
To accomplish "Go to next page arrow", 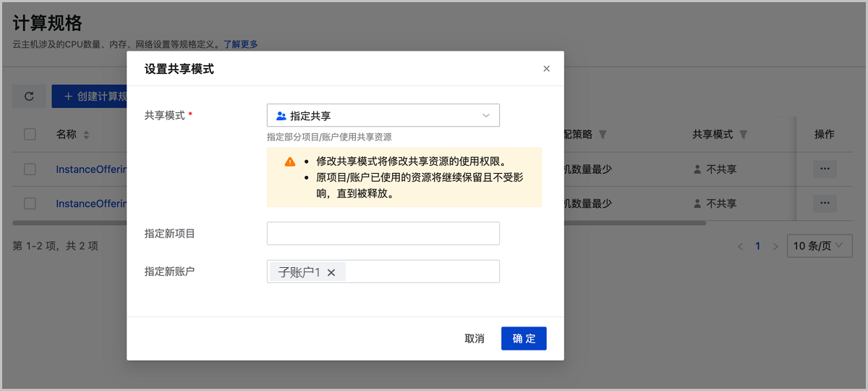I will coord(775,246).
